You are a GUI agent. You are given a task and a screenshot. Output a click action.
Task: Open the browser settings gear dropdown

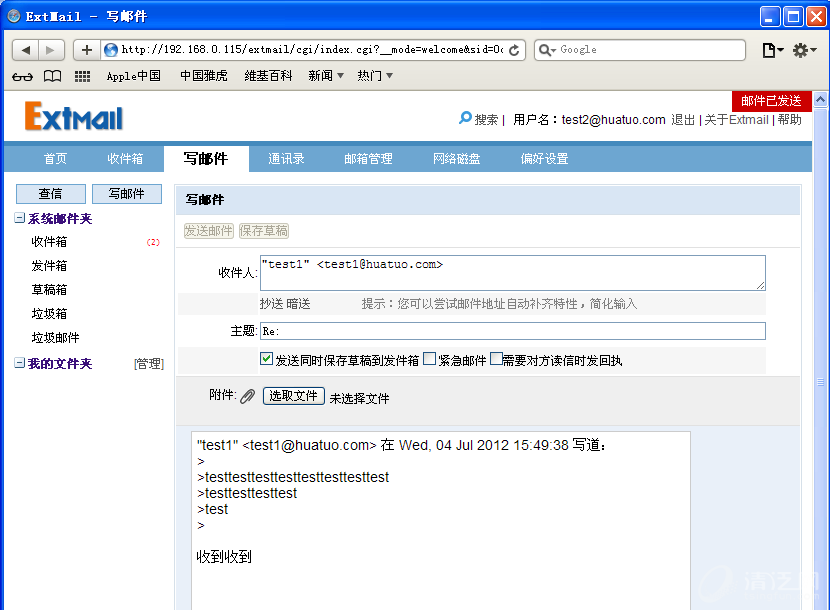coord(804,50)
